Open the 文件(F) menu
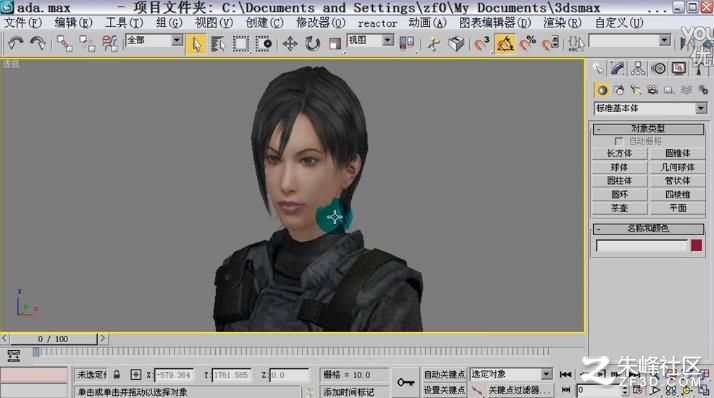This screenshot has height=398, width=714. [x=22, y=22]
